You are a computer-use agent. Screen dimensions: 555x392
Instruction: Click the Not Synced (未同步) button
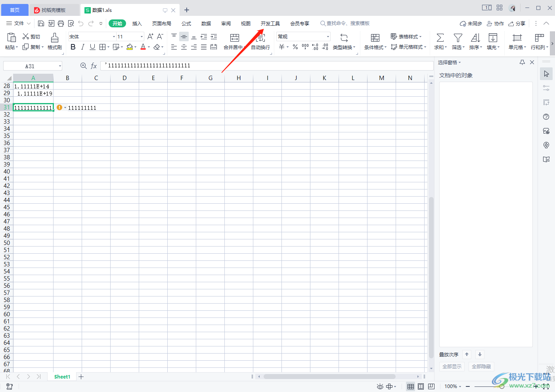pyautogui.click(x=471, y=23)
